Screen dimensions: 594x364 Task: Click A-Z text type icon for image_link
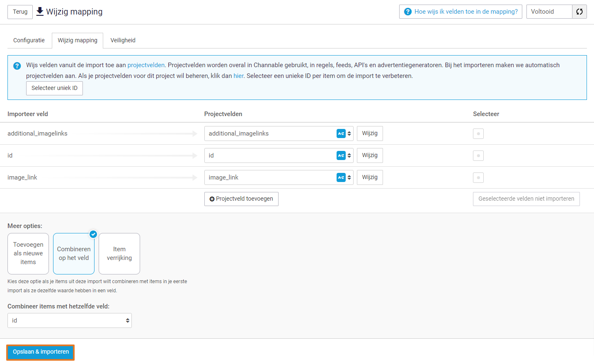click(x=341, y=177)
